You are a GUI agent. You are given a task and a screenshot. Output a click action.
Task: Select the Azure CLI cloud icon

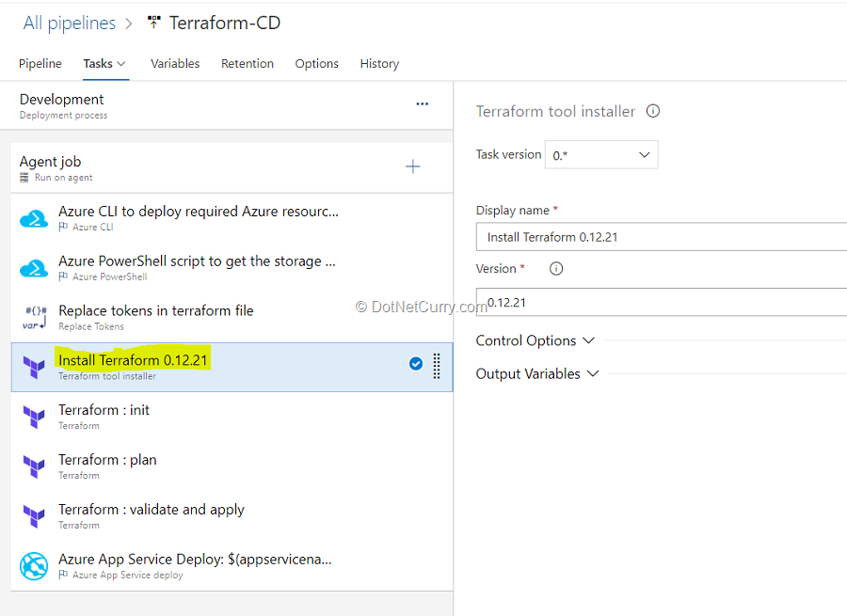(34, 218)
